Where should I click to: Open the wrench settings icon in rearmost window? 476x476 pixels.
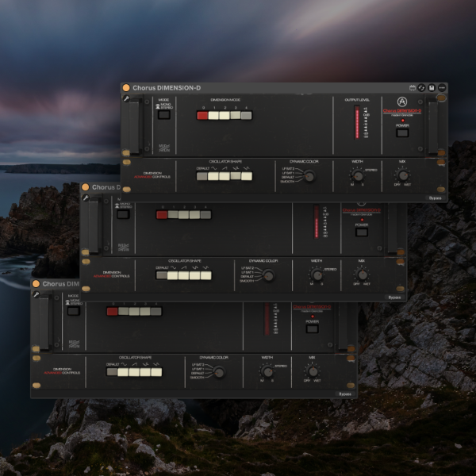36,294
